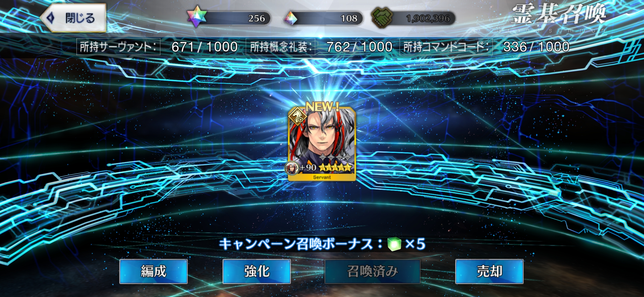The width and height of the screenshot is (644, 297).
Task: Open the 売却 sell menu
Action: tap(489, 271)
